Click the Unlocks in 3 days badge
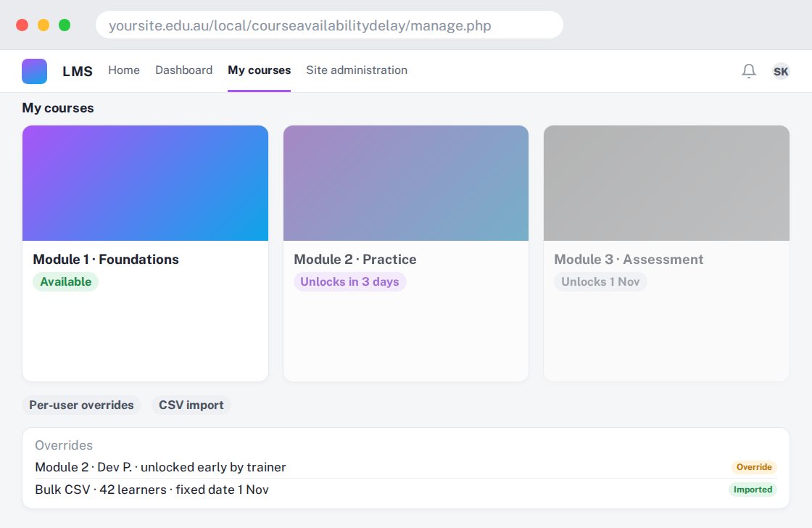The width and height of the screenshot is (812, 528). click(349, 281)
